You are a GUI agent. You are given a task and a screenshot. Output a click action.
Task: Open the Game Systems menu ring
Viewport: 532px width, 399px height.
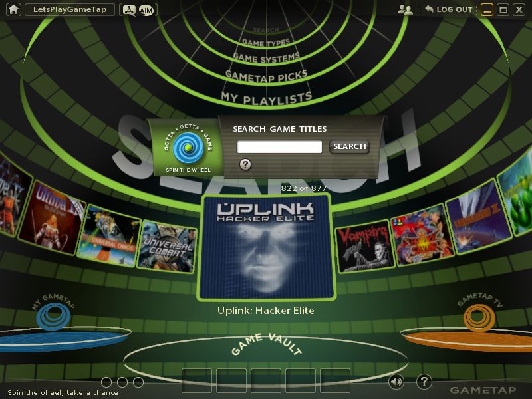pyautogui.click(x=267, y=58)
